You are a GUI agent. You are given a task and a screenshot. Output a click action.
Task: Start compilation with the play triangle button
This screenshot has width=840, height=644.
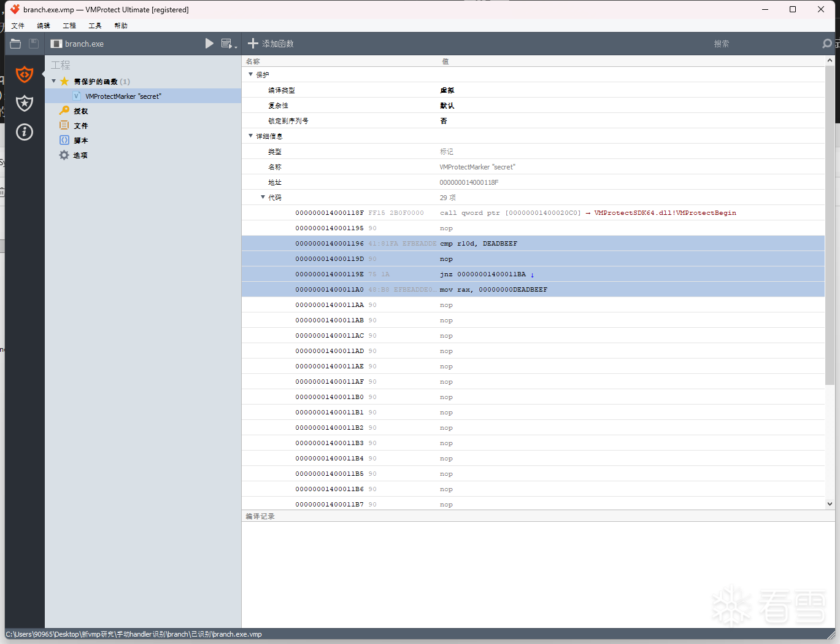209,44
